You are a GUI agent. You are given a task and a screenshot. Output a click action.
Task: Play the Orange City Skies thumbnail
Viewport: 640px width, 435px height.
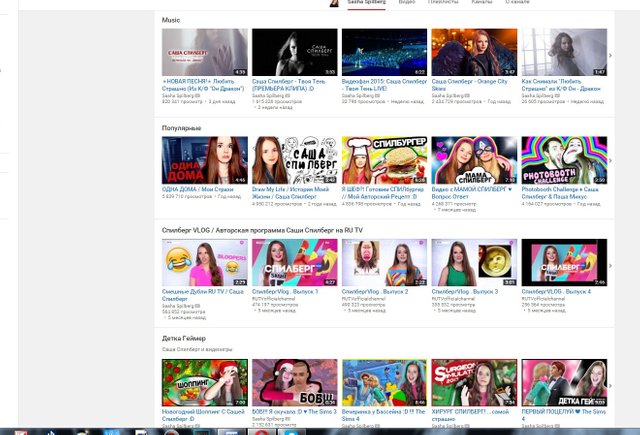[x=474, y=52]
